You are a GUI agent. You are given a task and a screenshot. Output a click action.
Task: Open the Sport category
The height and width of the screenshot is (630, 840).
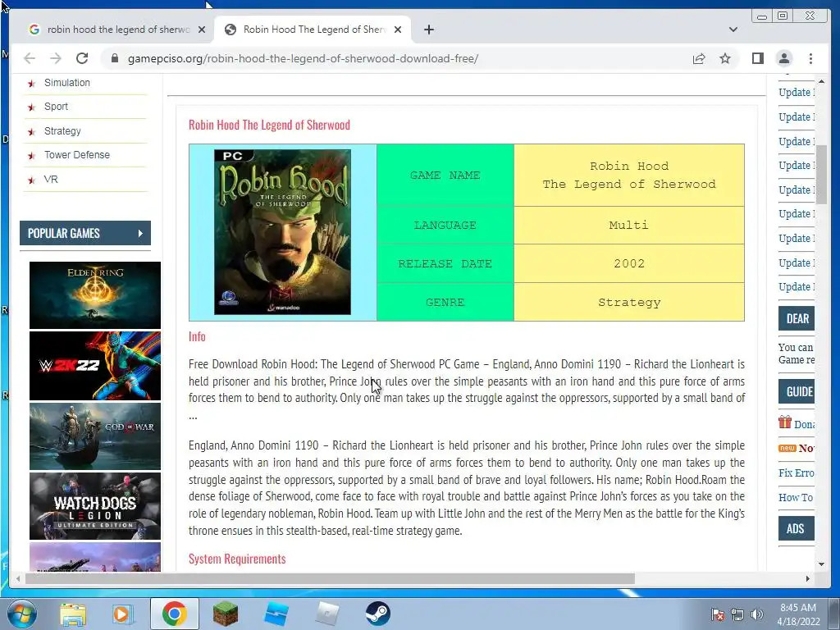tap(57, 106)
